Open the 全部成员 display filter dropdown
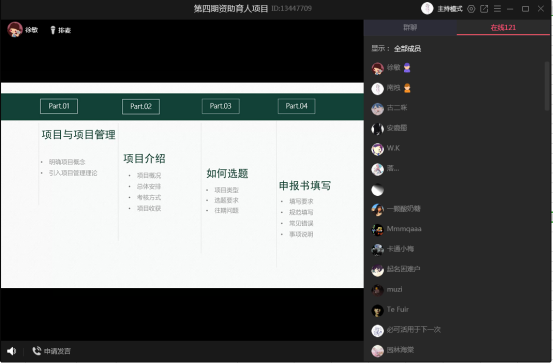Screen dimensions: 553x363 pos(407,48)
